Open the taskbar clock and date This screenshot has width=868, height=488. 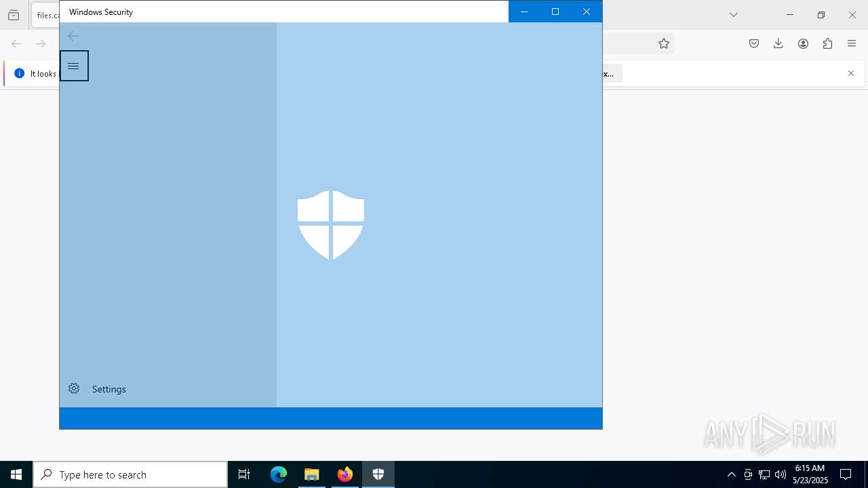(x=810, y=474)
